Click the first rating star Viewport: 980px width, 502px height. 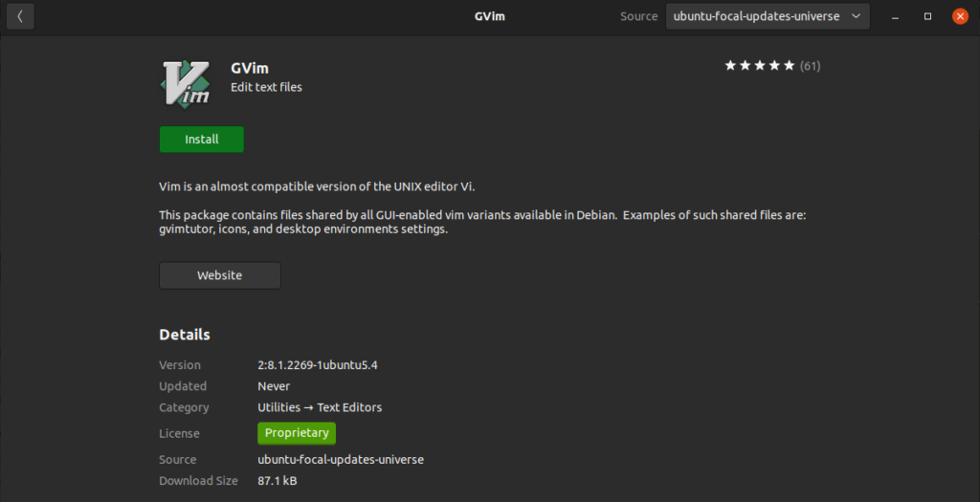tap(730, 66)
